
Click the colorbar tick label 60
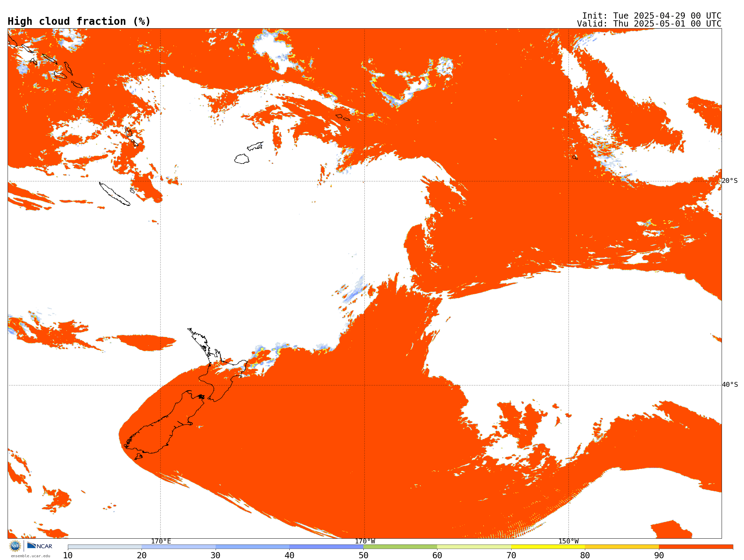click(x=437, y=555)
